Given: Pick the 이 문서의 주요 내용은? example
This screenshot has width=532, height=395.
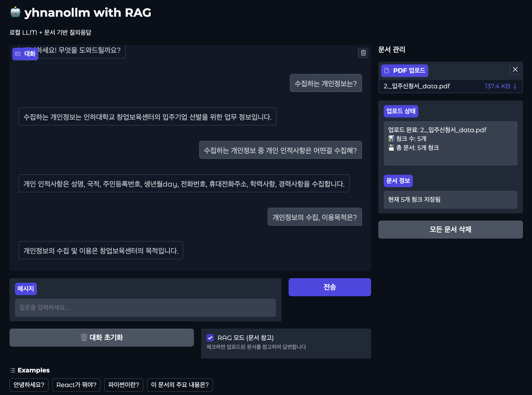Looking at the screenshot, I should [x=180, y=385].
